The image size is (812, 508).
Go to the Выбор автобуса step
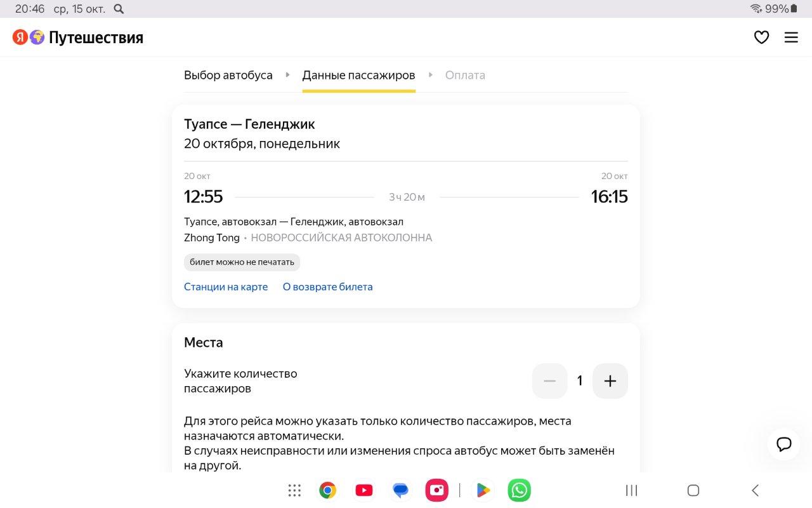click(x=228, y=75)
